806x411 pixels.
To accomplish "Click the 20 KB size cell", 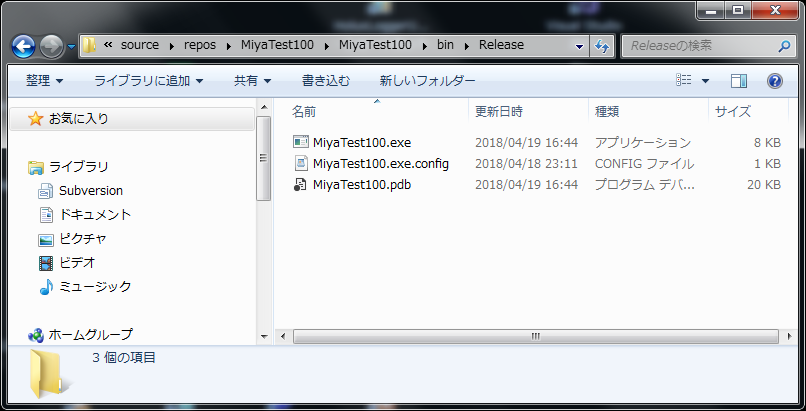I will (764, 184).
